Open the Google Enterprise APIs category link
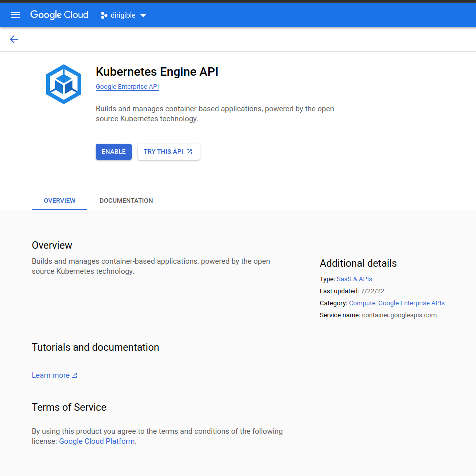Image resolution: width=476 pixels, height=476 pixels. [411, 303]
